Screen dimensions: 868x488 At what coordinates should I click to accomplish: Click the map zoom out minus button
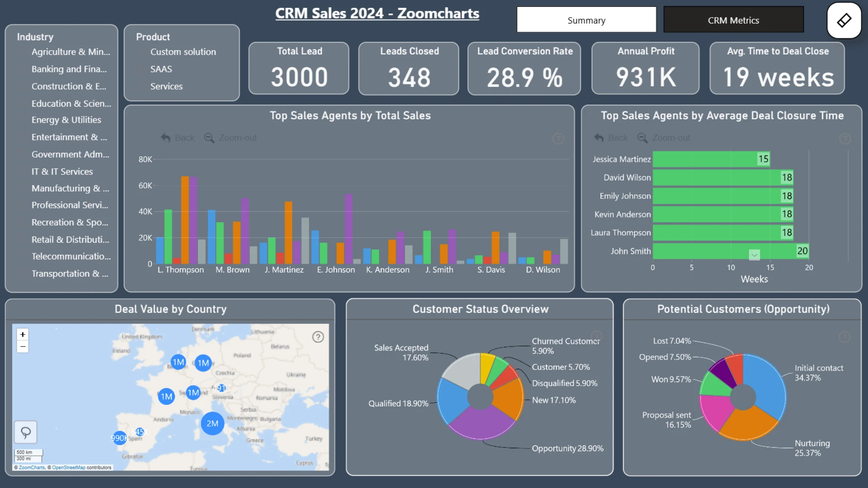point(23,347)
